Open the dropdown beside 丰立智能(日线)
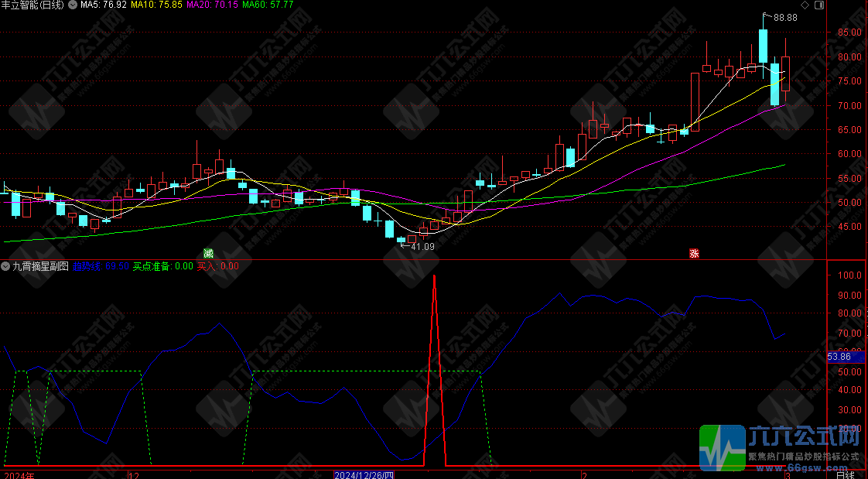 pyautogui.click(x=74, y=5)
